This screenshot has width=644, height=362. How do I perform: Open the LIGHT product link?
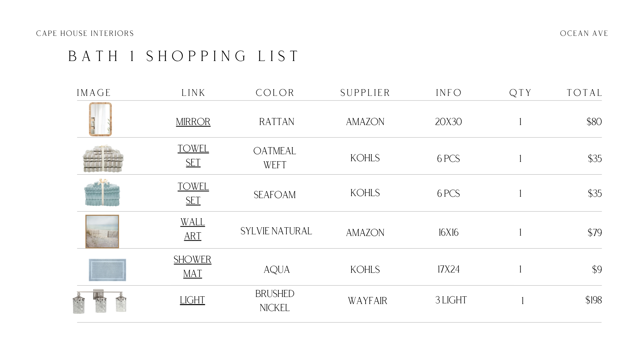click(193, 300)
